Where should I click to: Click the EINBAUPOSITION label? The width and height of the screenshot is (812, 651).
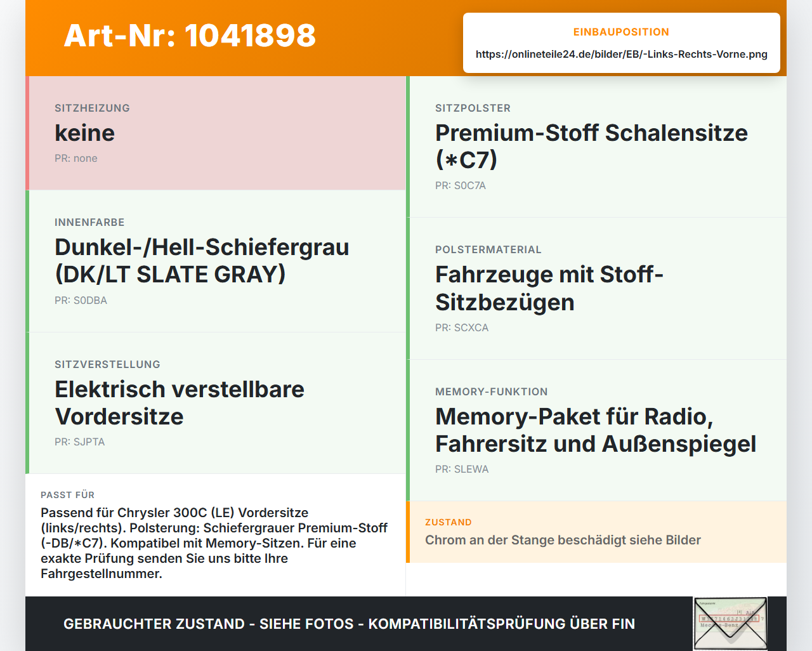tap(621, 32)
